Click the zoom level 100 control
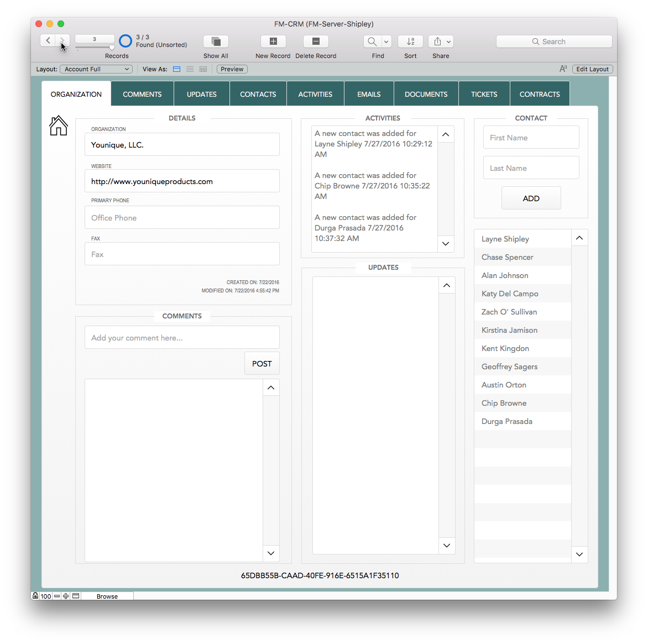This screenshot has width=648, height=644. click(x=46, y=596)
